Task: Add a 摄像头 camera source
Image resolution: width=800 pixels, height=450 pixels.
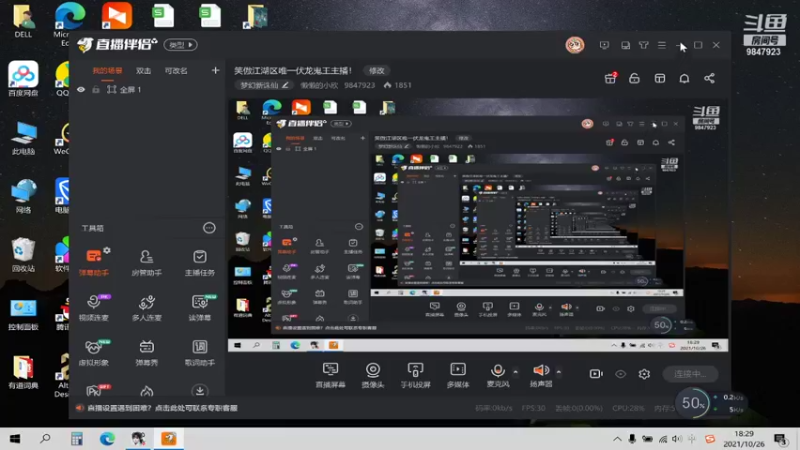Action: pos(373,375)
